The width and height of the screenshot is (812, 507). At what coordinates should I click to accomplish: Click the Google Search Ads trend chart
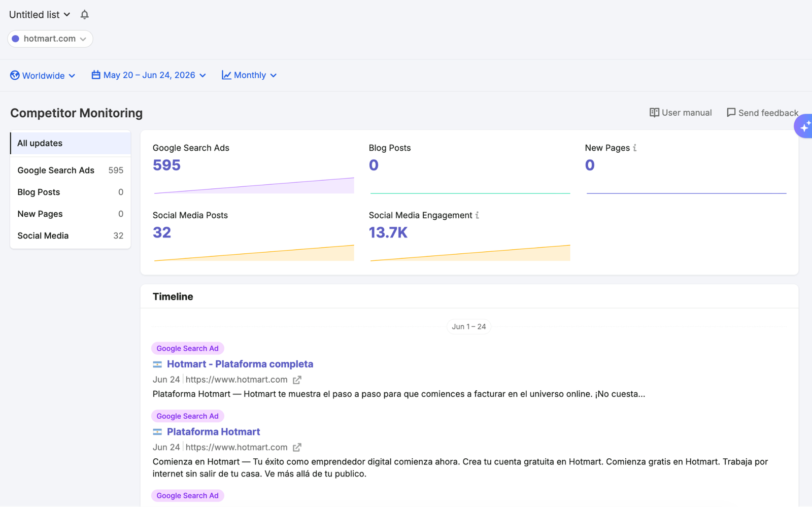pyautogui.click(x=254, y=185)
